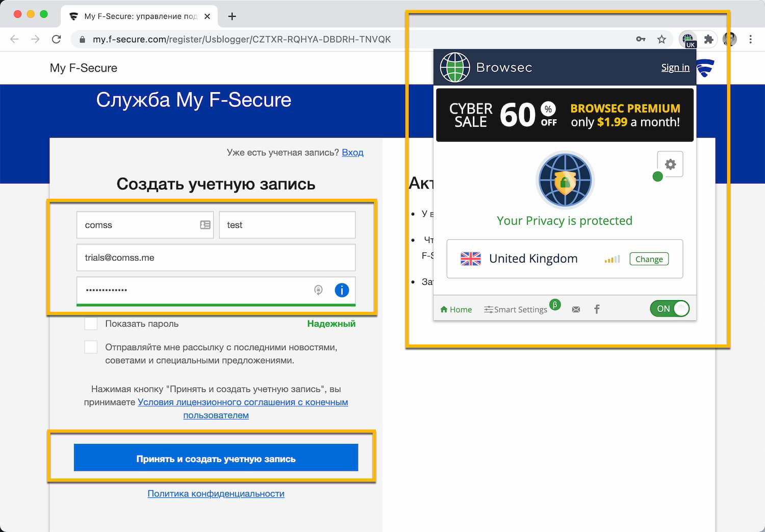Check the newsletter subscription checkbox

tap(91, 347)
